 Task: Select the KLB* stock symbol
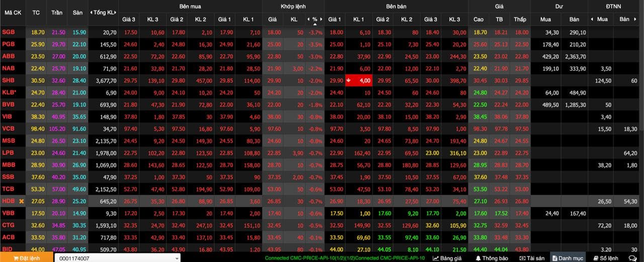point(10,93)
